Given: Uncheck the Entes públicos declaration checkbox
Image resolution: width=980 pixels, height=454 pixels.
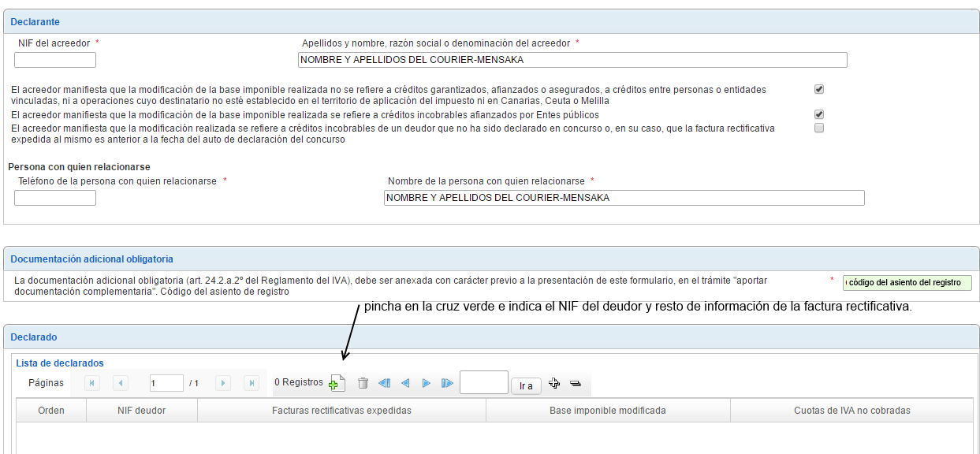Looking at the screenshot, I should [819, 114].
